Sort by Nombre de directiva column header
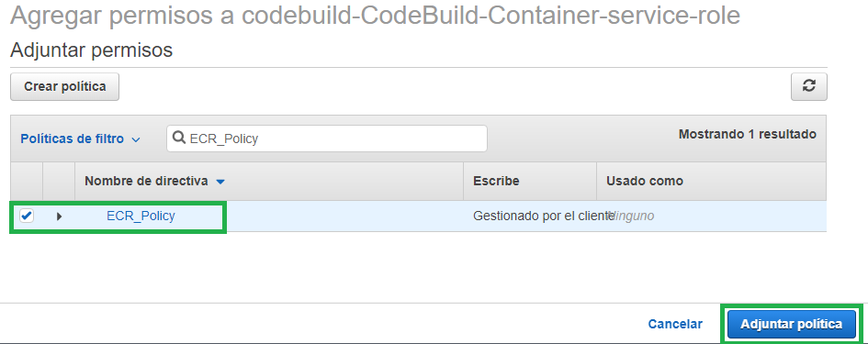The image size is (868, 344). pos(146,181)
